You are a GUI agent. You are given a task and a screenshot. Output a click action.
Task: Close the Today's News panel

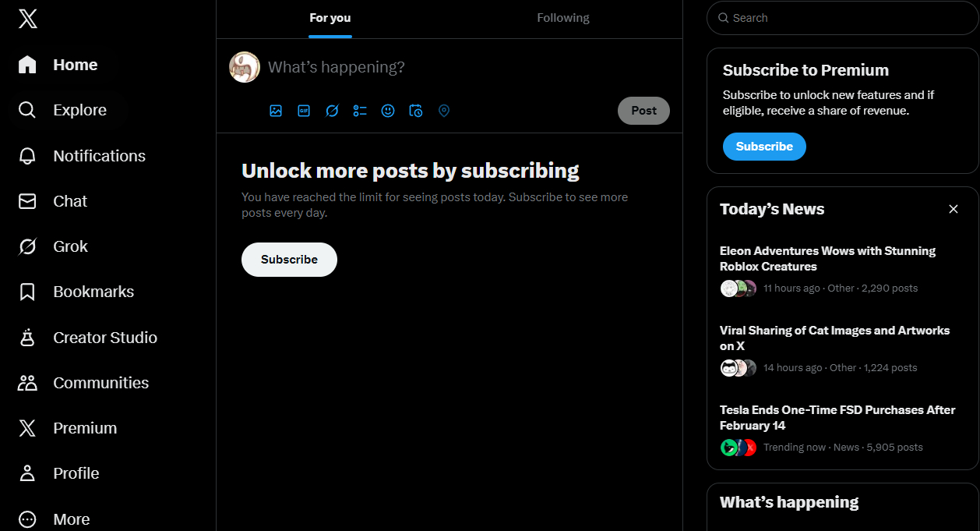coord(954,209)
